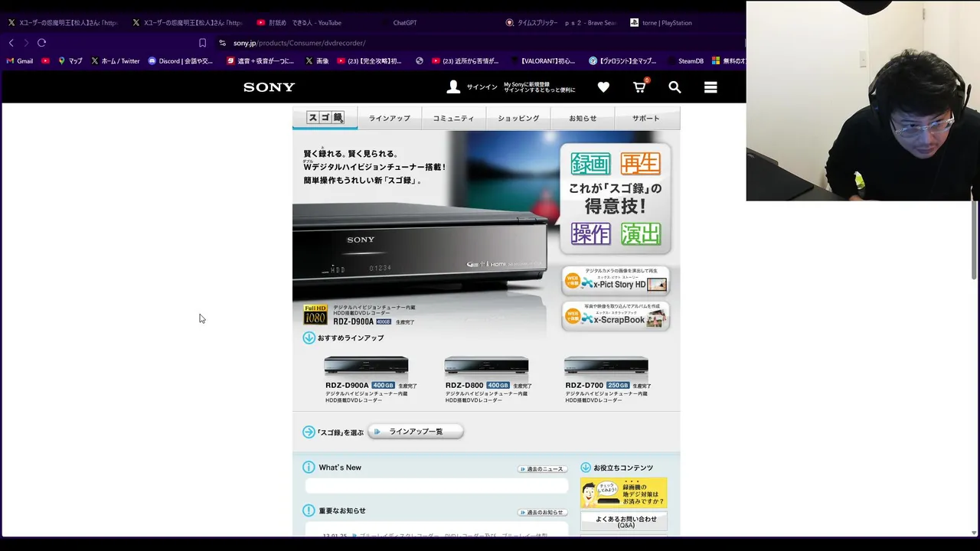Open the サポート tab
Screen dimensions: 980x551
coord(645,118)
